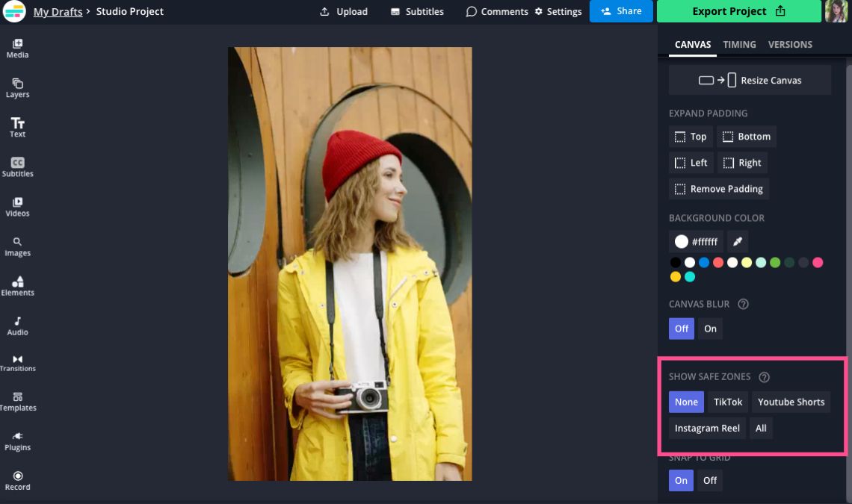This screenshot has width=852, height=504.
Task: Select the Text tool
Action: [x=17, y=127]
